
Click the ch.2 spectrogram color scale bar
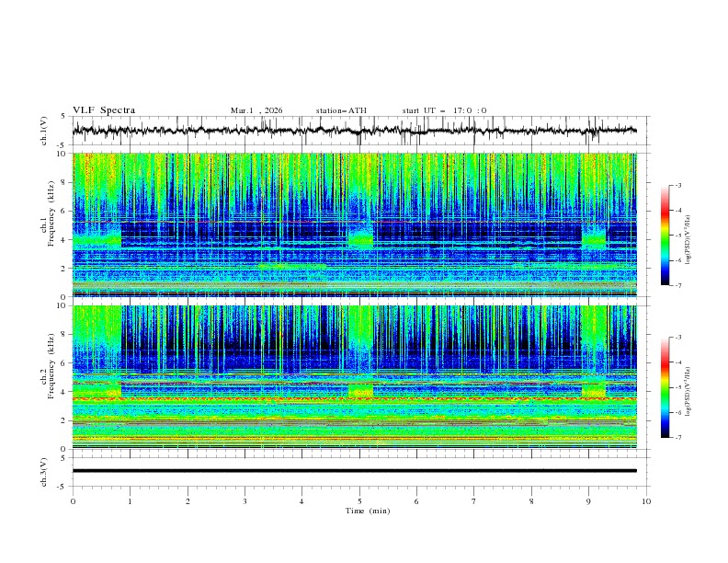pyautogui.click(x=665, y=387)
